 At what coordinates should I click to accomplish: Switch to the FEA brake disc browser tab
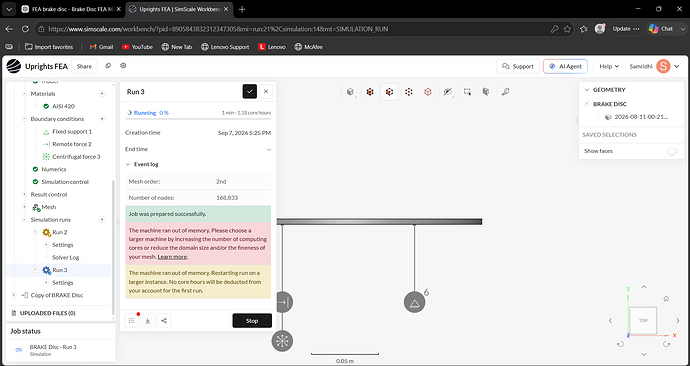(71, 9)
